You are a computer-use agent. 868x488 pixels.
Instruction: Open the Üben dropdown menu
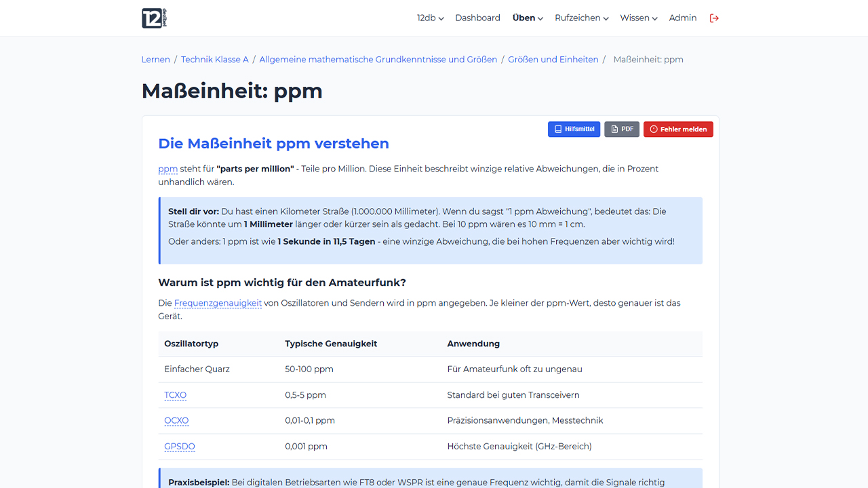point(528,18)
